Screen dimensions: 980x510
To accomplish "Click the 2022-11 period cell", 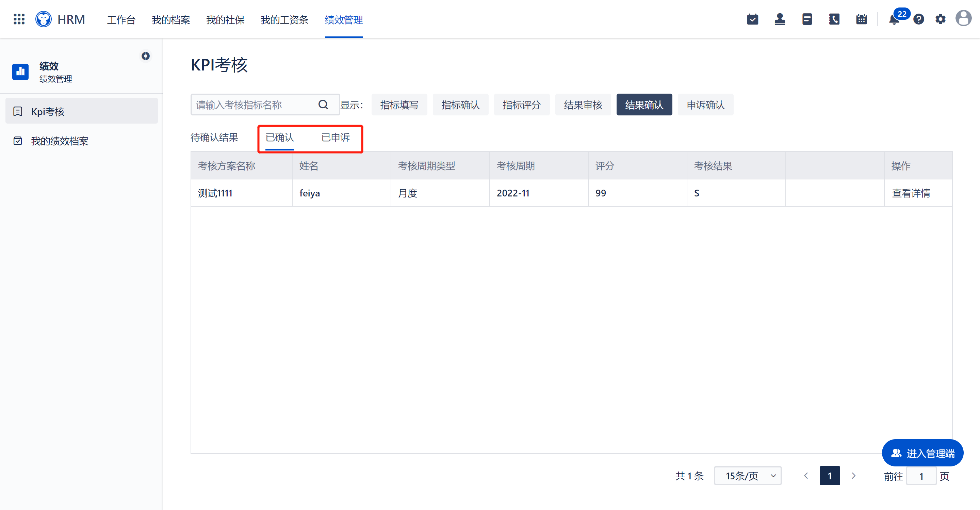I will [x=539, y=193].
